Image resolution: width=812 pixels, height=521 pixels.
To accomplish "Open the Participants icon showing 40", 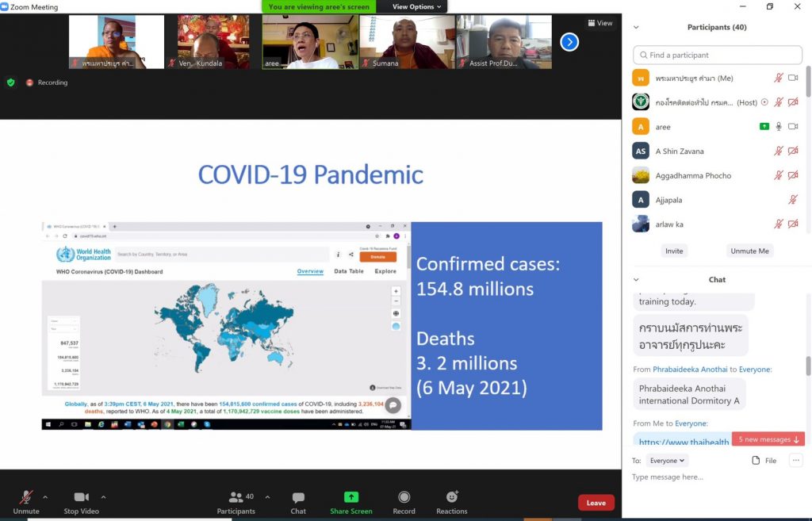I will (x=236, y=497).
